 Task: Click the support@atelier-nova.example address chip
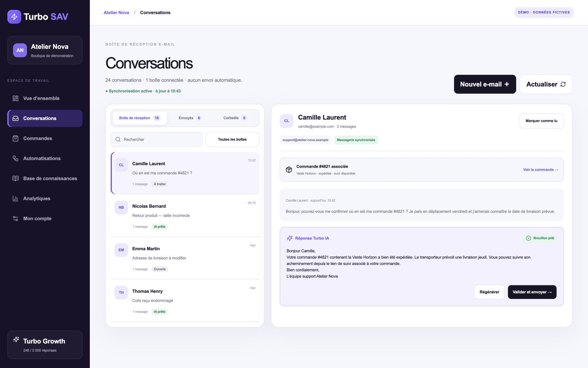(305, 140)
